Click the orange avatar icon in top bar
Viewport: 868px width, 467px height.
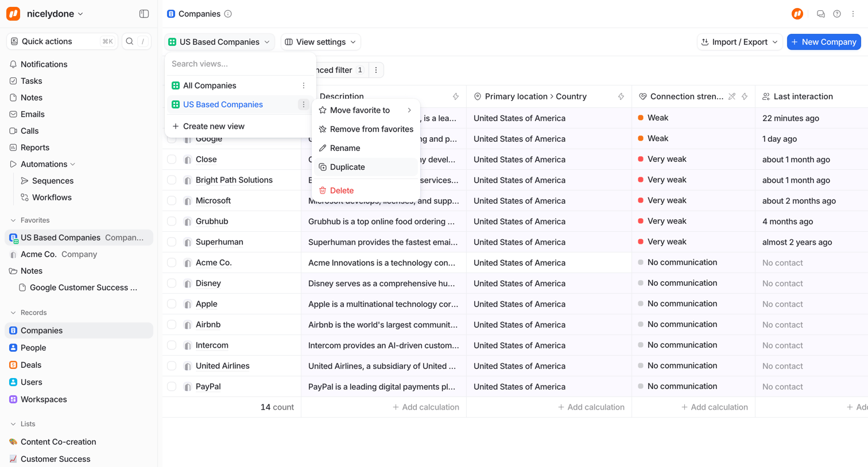pos(797,14)
